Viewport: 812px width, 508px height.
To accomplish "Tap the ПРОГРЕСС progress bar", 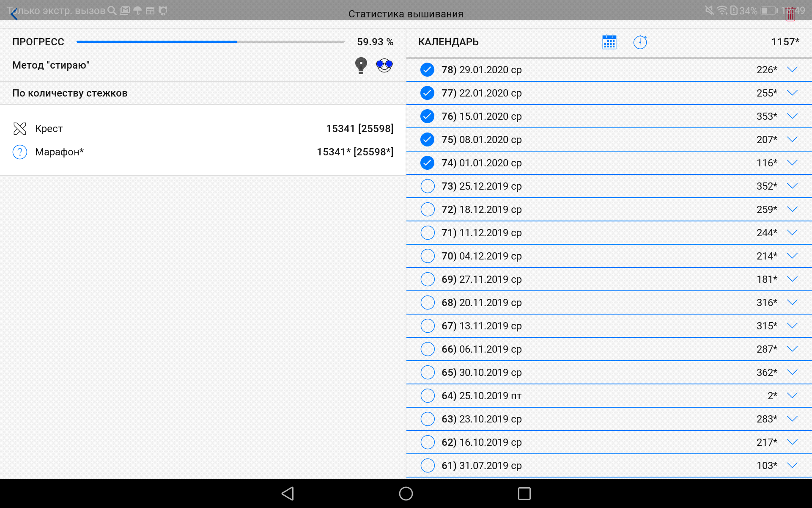I will [210, 42].
